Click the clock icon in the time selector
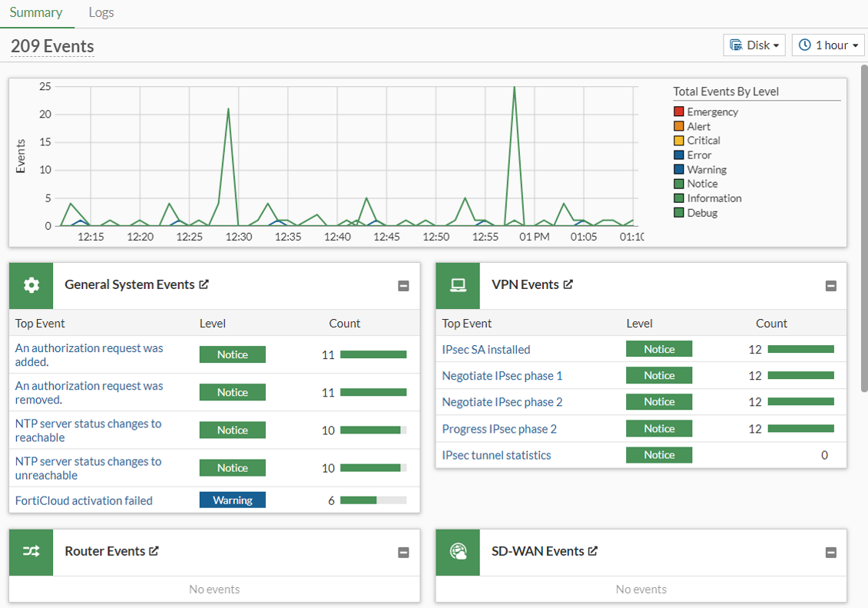 click(x=803, y=45)
